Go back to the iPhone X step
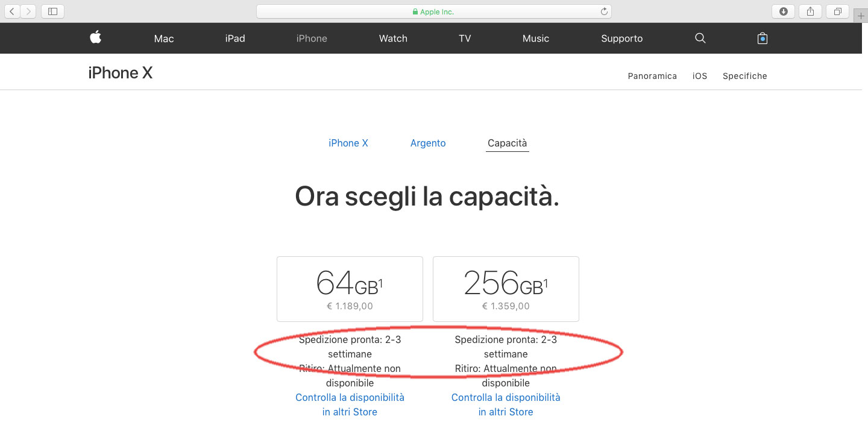868x428 pixels. pos(348,143)
